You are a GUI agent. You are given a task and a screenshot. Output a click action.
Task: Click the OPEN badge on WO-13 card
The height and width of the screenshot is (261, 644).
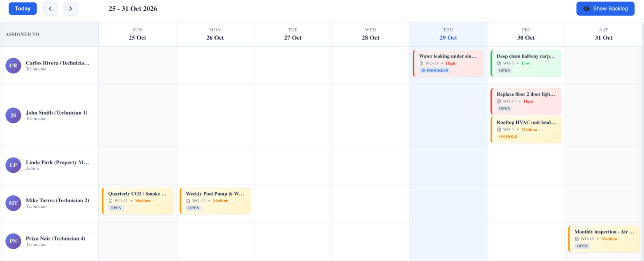pos(193,208)
